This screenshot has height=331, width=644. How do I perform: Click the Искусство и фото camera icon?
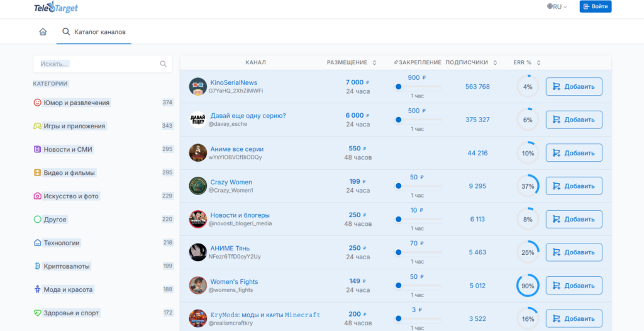37,196
